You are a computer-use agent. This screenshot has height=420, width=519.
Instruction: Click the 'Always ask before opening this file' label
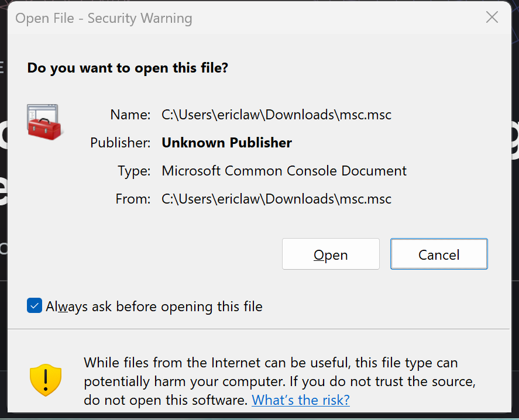[154, 307]
